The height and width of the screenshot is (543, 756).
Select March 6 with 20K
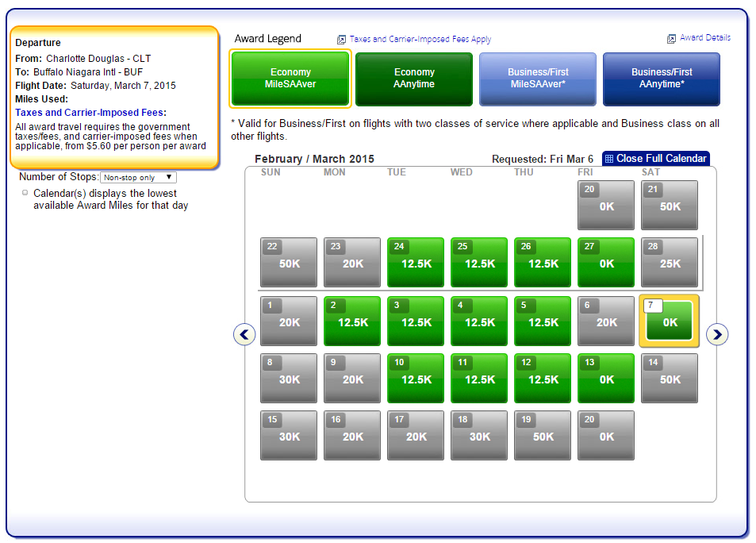606,321
